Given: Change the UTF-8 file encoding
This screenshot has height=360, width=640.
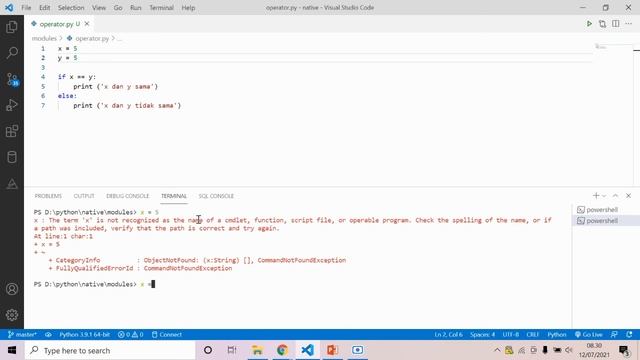Looking at the screenshot, I should 511,335.
